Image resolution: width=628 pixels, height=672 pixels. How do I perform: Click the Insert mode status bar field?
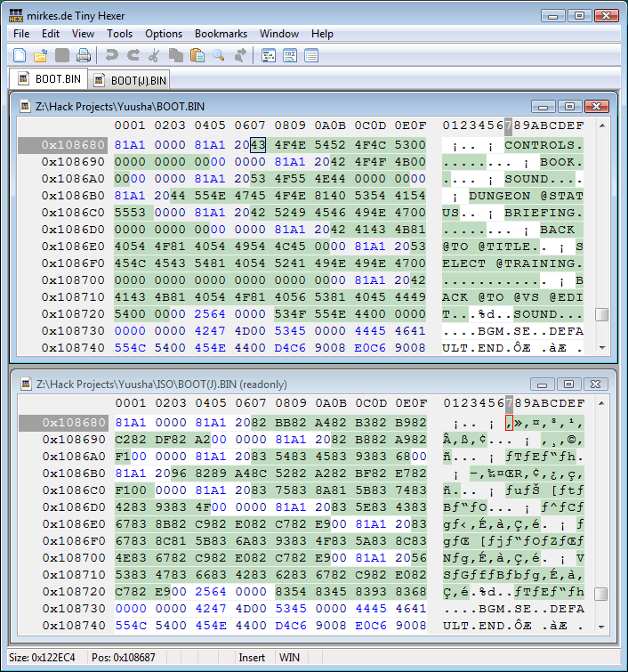pos(252,658)
